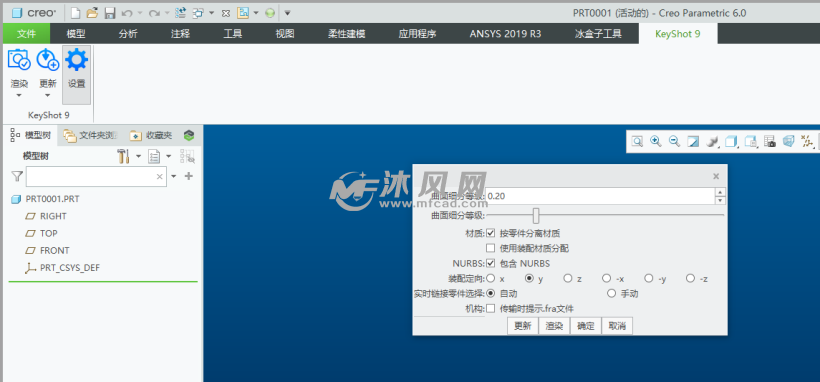The image size is (820, 382).
Task: Clear the model tree search field with X
Action: click(x=160, y=177)
